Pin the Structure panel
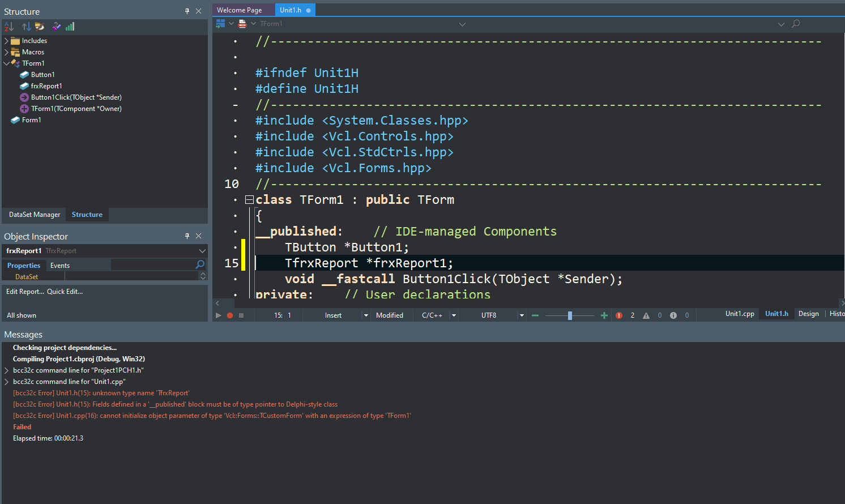The width and height of the screenshot is (845, 504). 187,11
